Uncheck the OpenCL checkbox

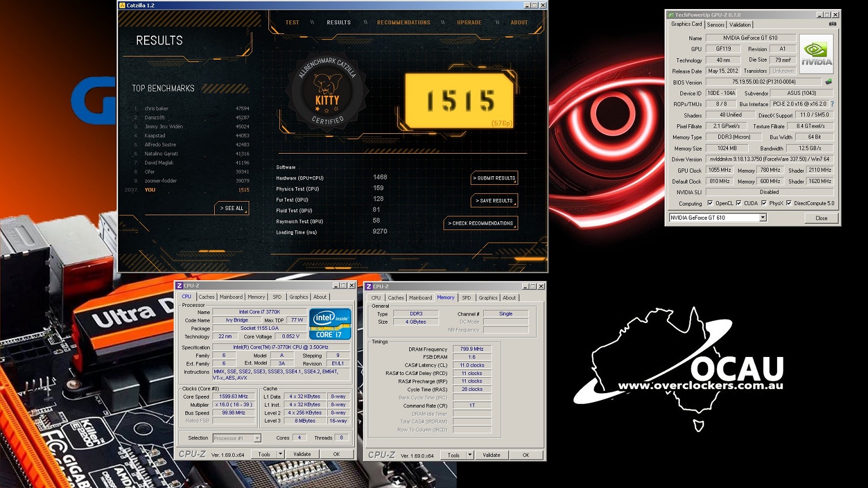pyautogui.click(x=710, y=203)
